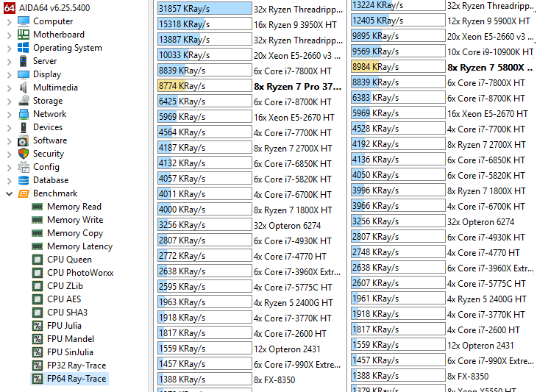
Task: Open the CPU SHA3 benchmark
Action: click(67, 313)
